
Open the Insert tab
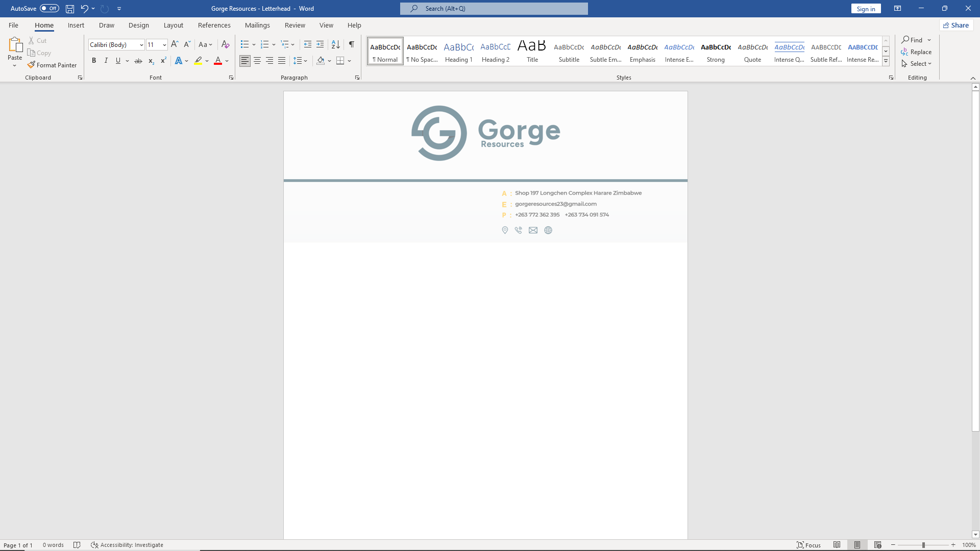(x=76, y=25)
